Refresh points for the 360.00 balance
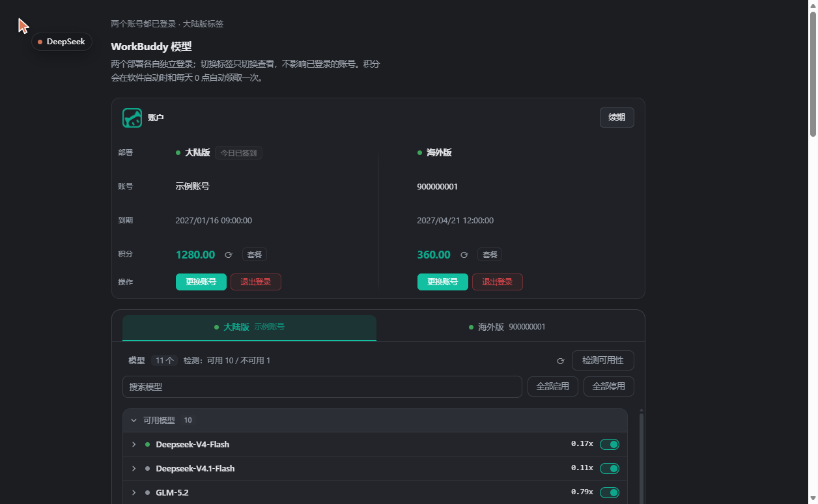This screenshot has height=504, width=818. 464,255
